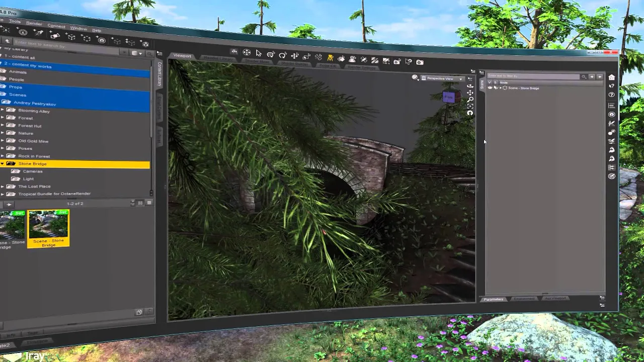Viewport: 644px width, 362px height.
Task: Open the Home icon in the right sidebar
Action: [x=612, y=77]
